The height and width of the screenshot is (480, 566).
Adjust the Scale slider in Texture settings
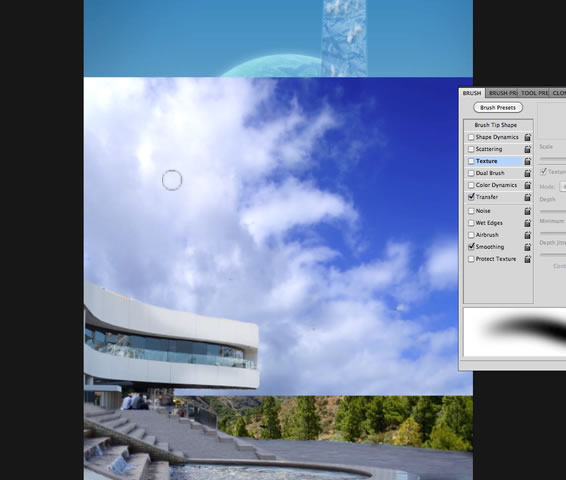pos(553,158)
